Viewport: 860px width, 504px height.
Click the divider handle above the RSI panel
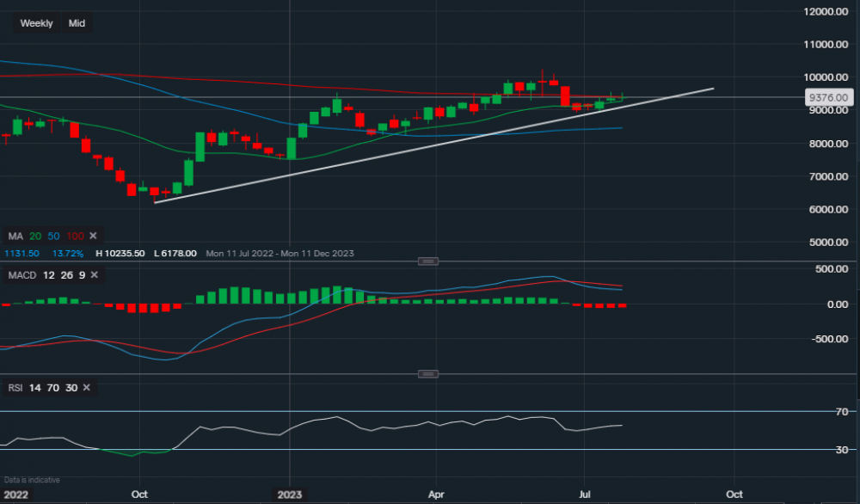[x=427, y=373]
